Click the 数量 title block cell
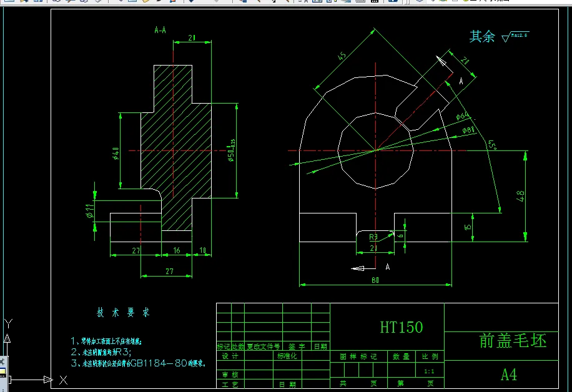Viewport: 572px width, 392px height. tap(402, 356)
